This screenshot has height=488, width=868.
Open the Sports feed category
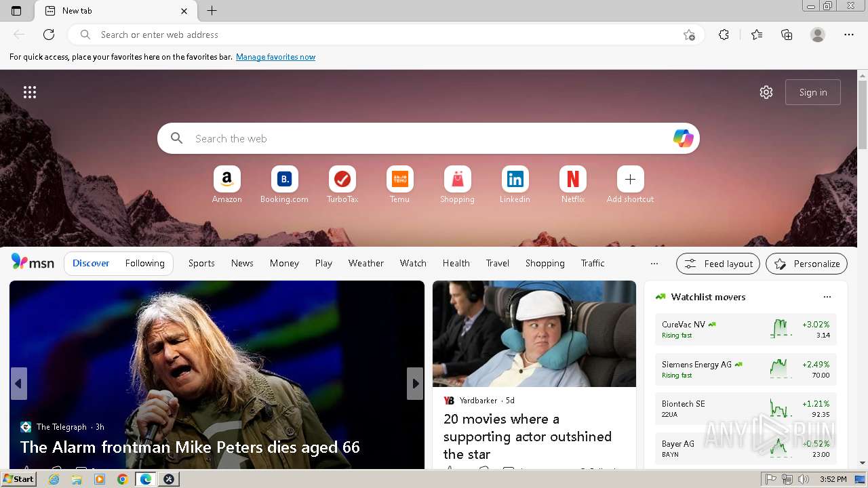click(201, 263)
